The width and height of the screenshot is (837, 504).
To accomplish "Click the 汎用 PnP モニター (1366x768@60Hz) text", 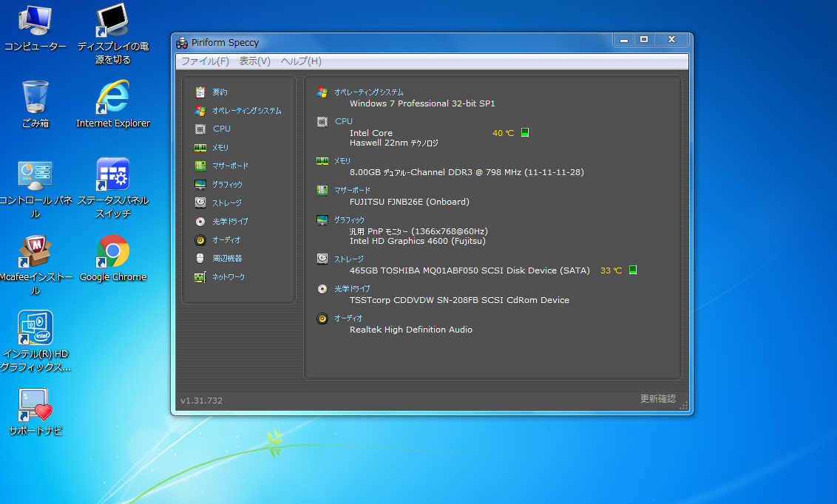I will coord(418,231).
